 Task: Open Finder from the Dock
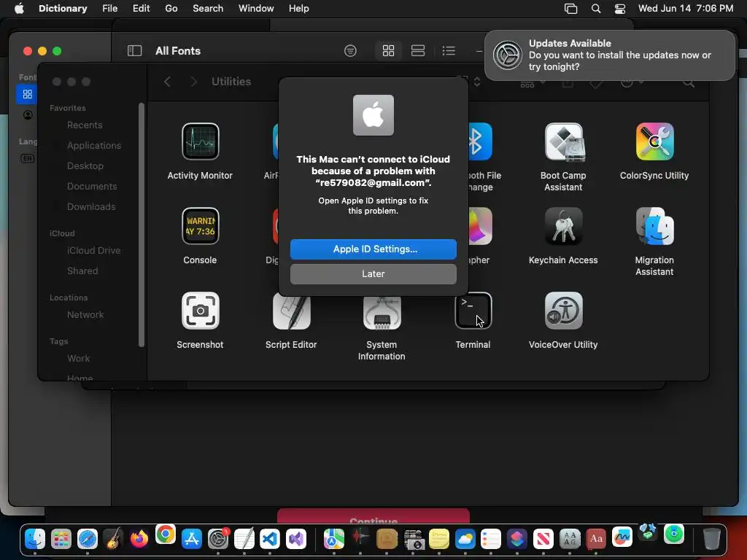(x=35, y=539)
